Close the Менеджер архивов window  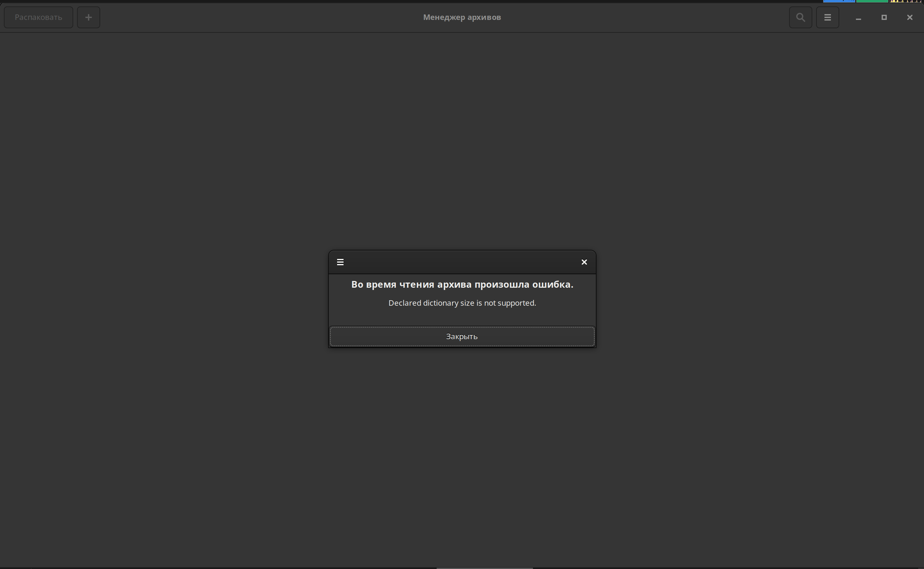pyautogui.click(x=909, y=17)
